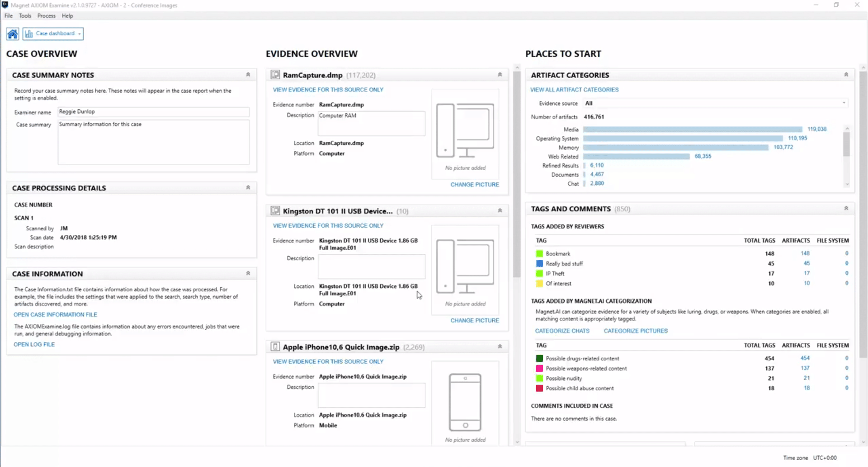View evidence for Kingston USB source only
868x467 pixels.
[328, 226]
